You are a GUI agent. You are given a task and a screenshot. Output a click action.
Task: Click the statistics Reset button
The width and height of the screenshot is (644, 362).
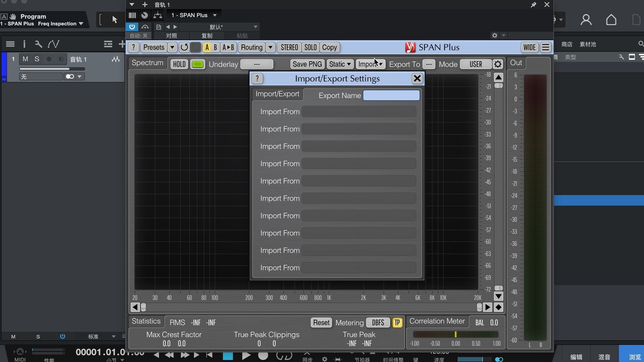point(321,322)
